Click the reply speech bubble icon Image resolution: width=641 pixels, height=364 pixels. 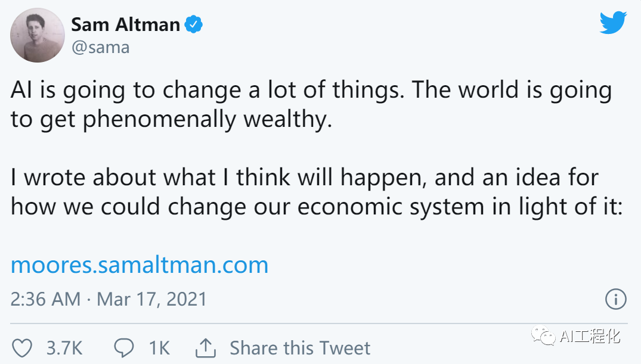click(123, 348)
